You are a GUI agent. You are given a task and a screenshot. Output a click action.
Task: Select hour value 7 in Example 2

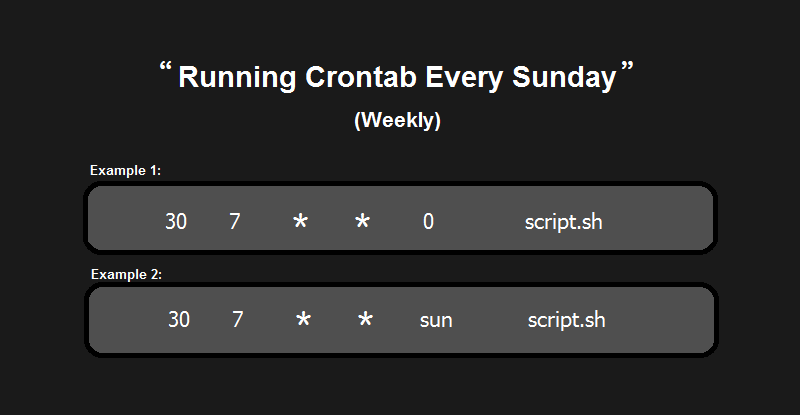(x=237, y=320)
